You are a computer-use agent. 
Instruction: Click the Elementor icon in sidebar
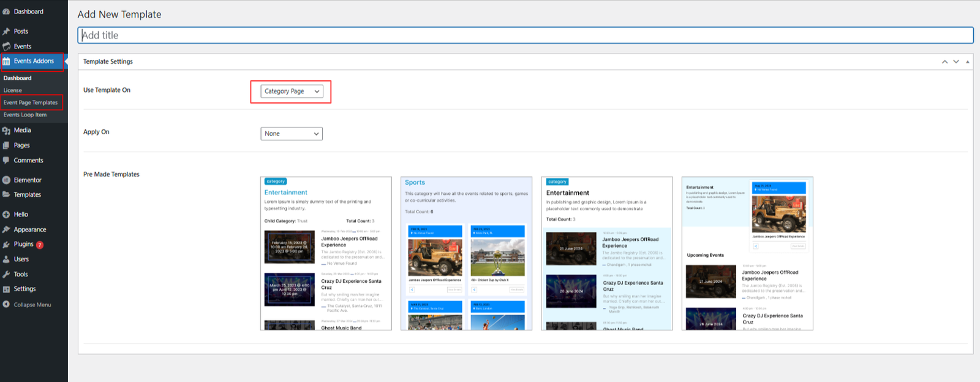(x=6, y=180)
